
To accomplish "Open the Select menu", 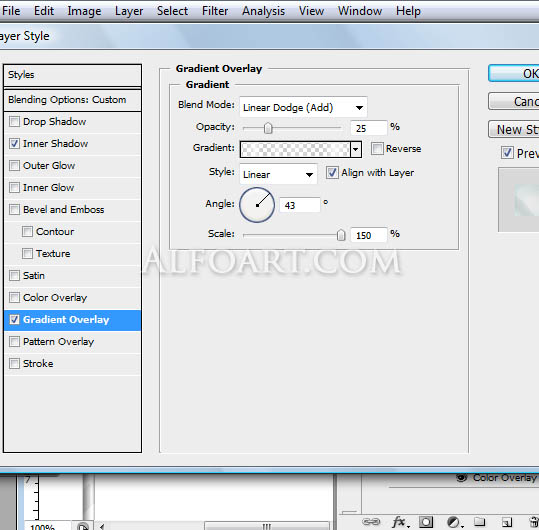I will pos(172,11).
